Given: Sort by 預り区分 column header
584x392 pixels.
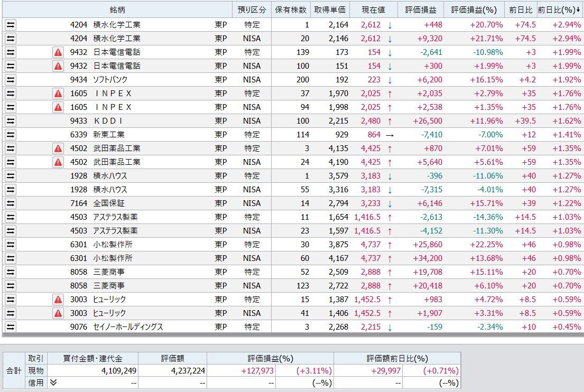Looking at the screenshot, I should [252, 10].
